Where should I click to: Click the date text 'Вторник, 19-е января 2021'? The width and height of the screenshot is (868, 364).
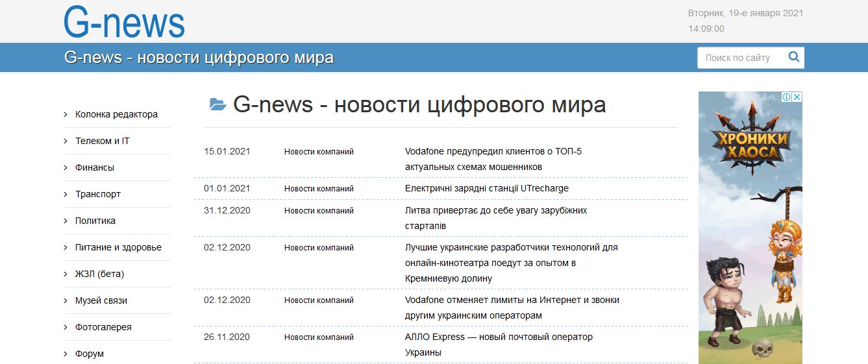[746, 13]
